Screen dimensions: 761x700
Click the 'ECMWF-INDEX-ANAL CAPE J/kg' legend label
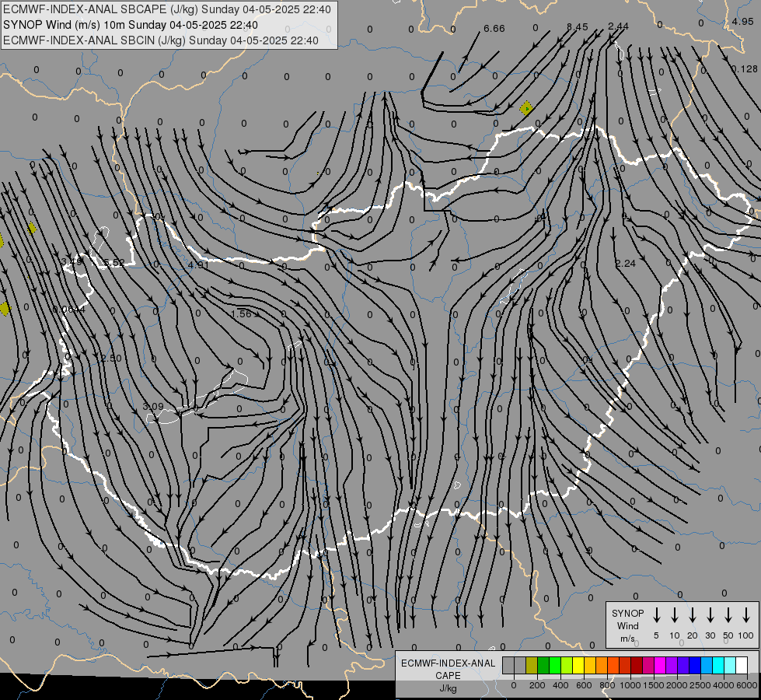[448, 675]
